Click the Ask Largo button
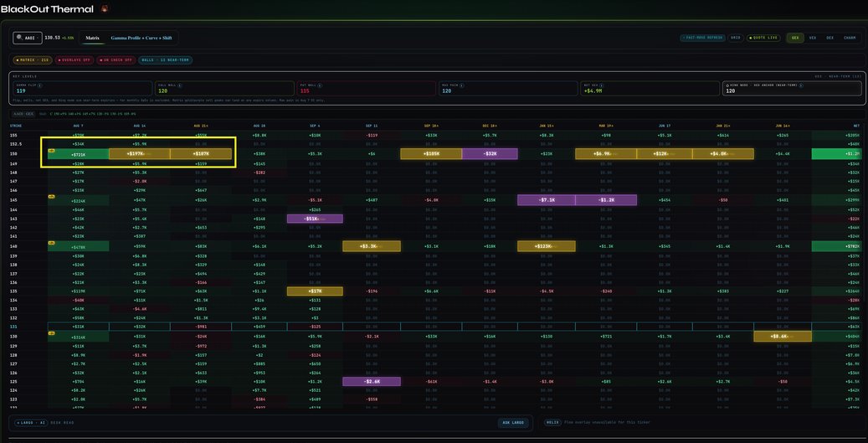This screenshot has height=443, width=868. click(513, 423)
